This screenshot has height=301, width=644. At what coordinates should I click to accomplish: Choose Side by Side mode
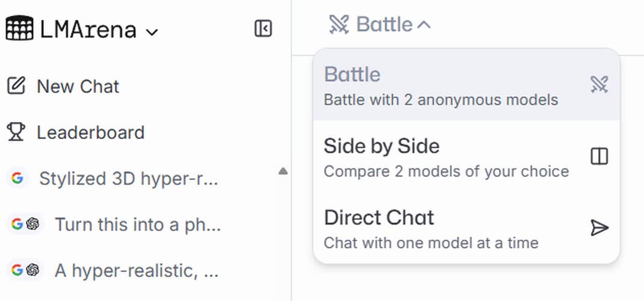click(x=446, y=157)
